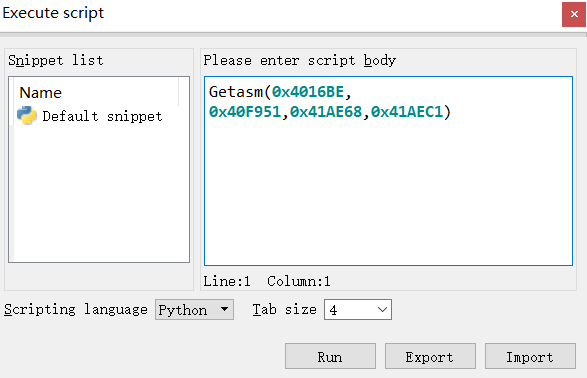Run the script
The height and width of the screenshot is (378, 587).
(x=330, y=356)
